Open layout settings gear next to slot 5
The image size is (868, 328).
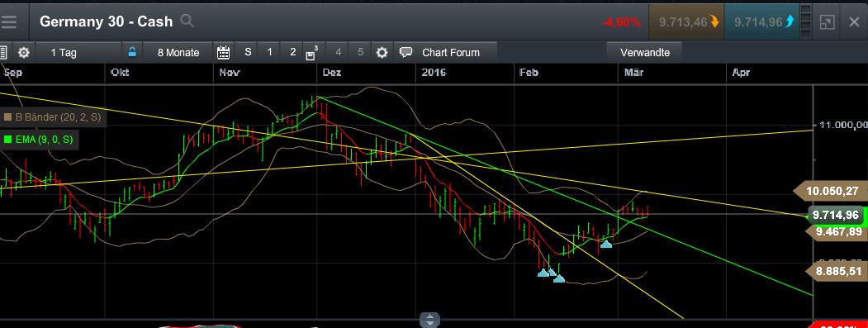[x=382, y=53]
